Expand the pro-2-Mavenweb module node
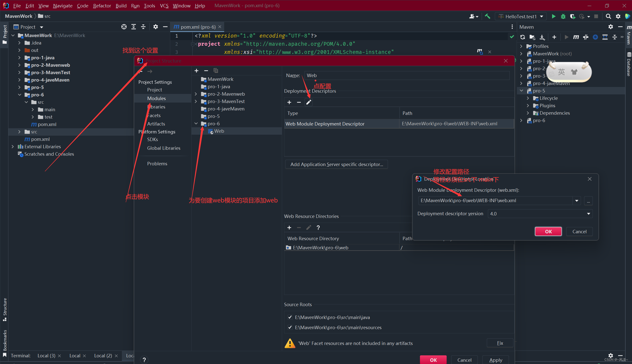This screenshot has width=632, height=364. pos(196,94)
